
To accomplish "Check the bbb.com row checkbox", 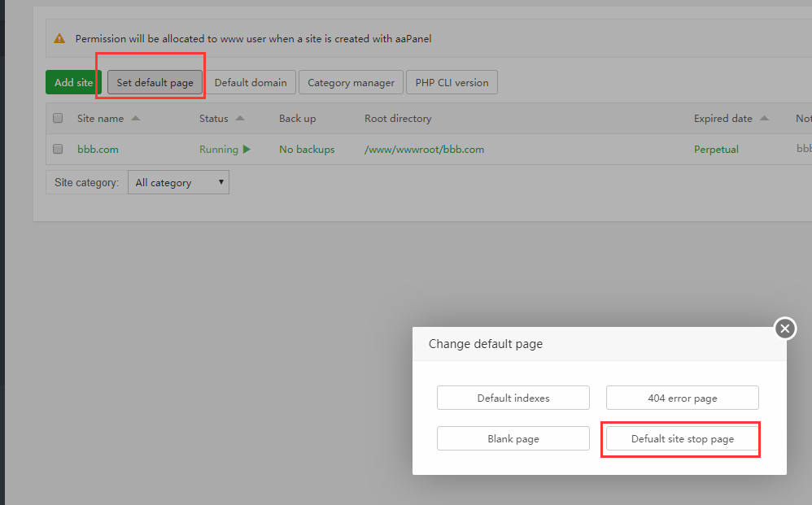I will coord(58,150).
